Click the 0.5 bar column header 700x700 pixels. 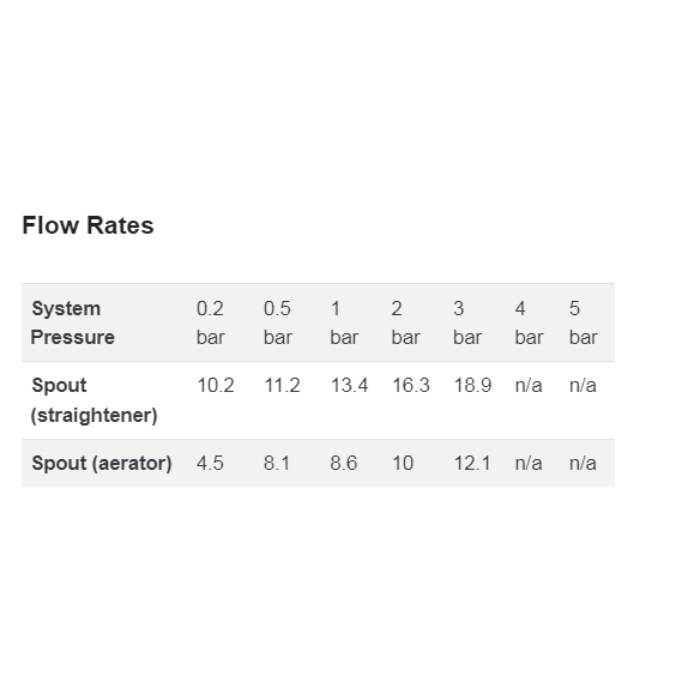click(277, 323)
